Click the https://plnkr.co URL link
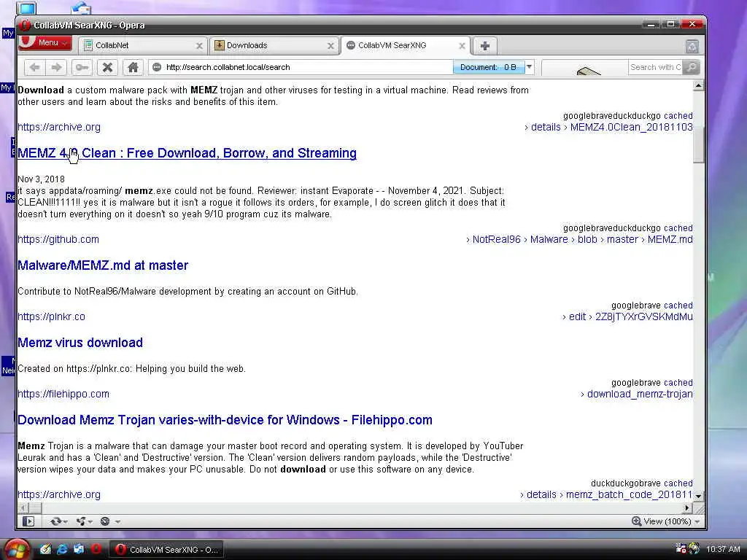 point(52,316)
